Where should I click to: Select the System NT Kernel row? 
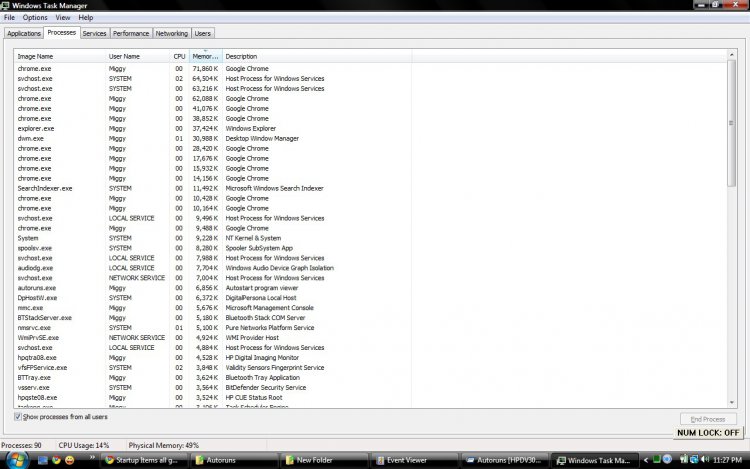[213, 238]
